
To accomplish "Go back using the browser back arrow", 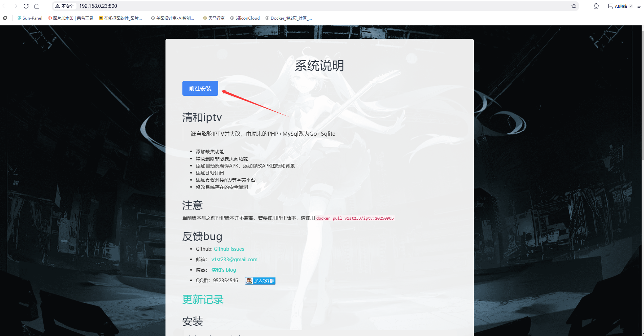I will pyautogui.click(x=5, y=6).
